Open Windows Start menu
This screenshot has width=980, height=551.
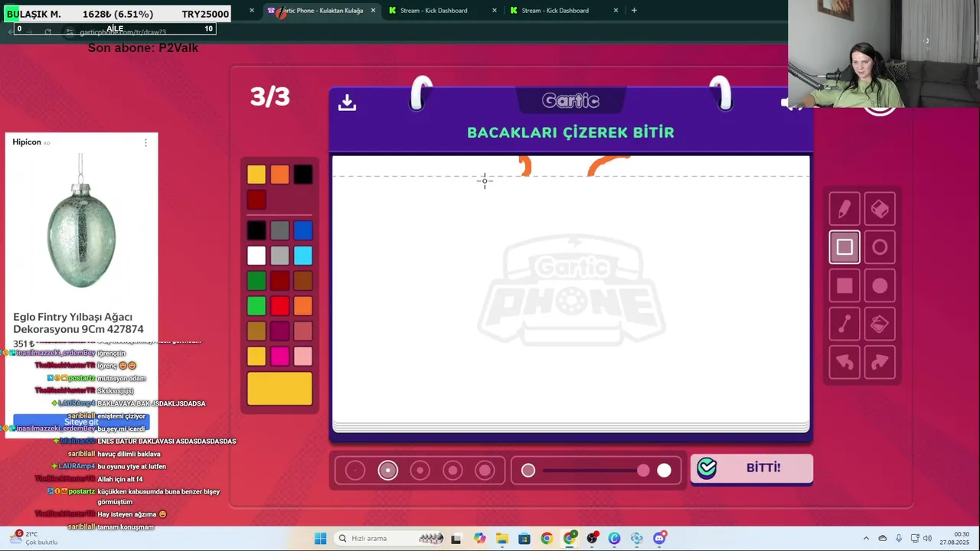(320, 538)
